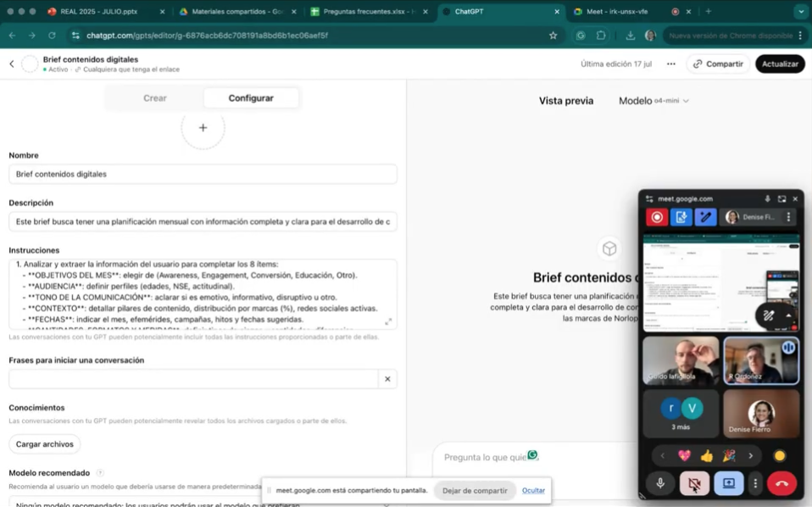Send the sparkling heart reaction
The image size is (812, 507).
pos(684,456)
